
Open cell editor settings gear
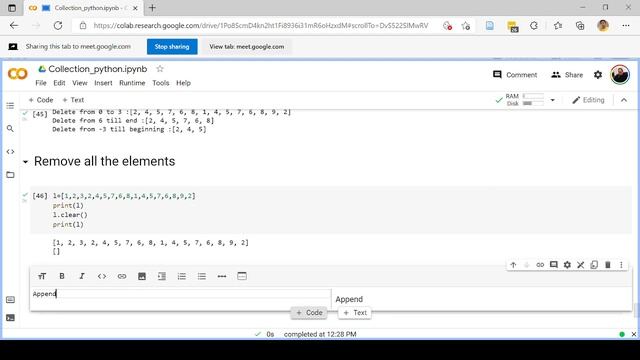click(x=567, y=265)
